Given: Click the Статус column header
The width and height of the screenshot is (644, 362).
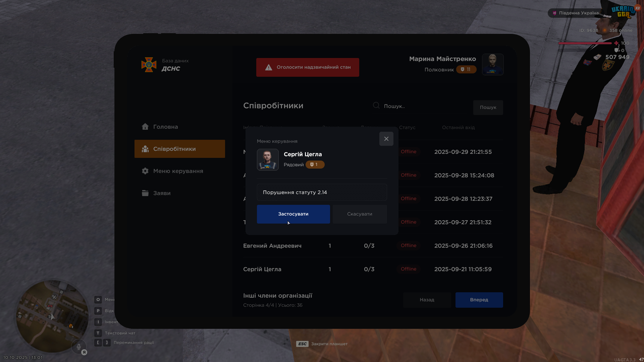Looking at the screenshot, I should 408,128.
